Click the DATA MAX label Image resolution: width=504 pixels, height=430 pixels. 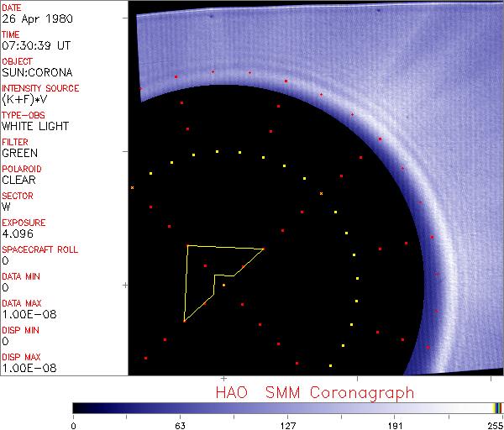point(22,303)
